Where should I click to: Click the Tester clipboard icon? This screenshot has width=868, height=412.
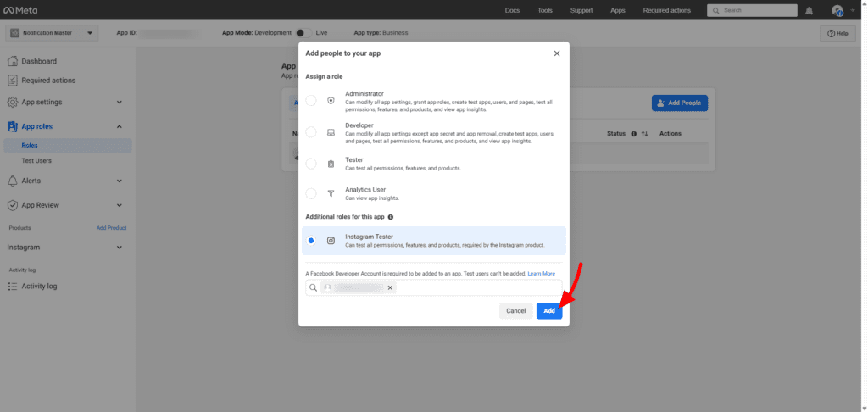pos(331,164)
